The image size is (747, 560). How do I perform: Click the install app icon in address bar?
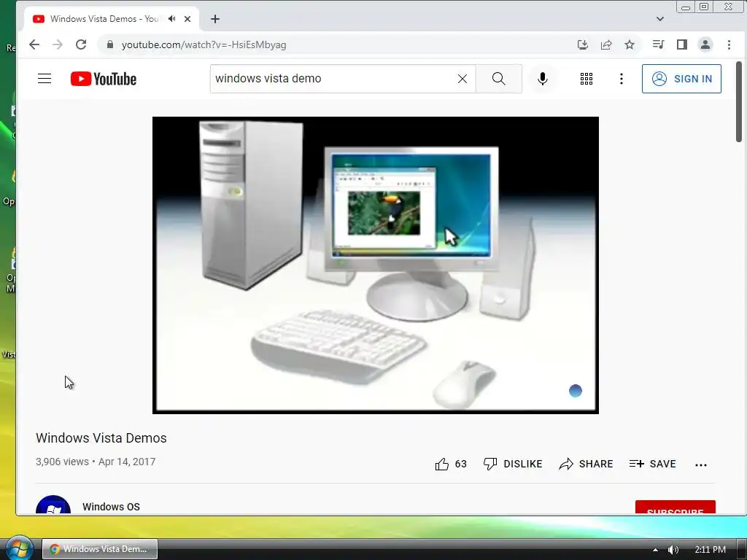(582, 44)
